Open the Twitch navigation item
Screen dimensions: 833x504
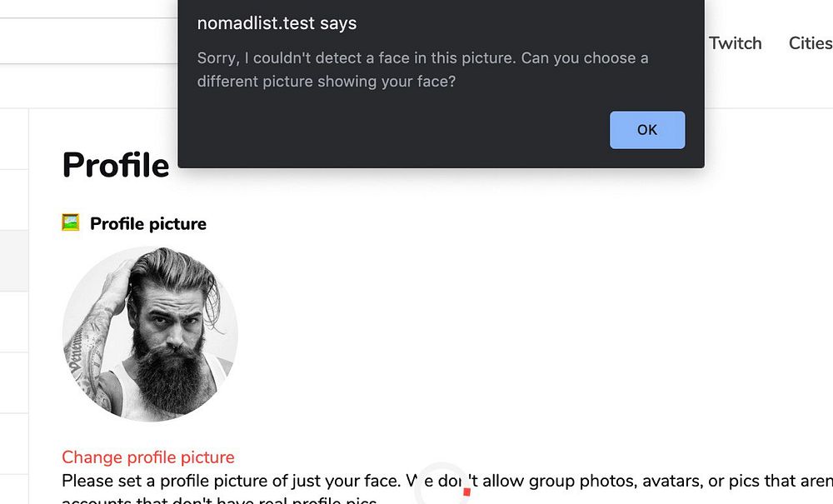pos(735,43)
